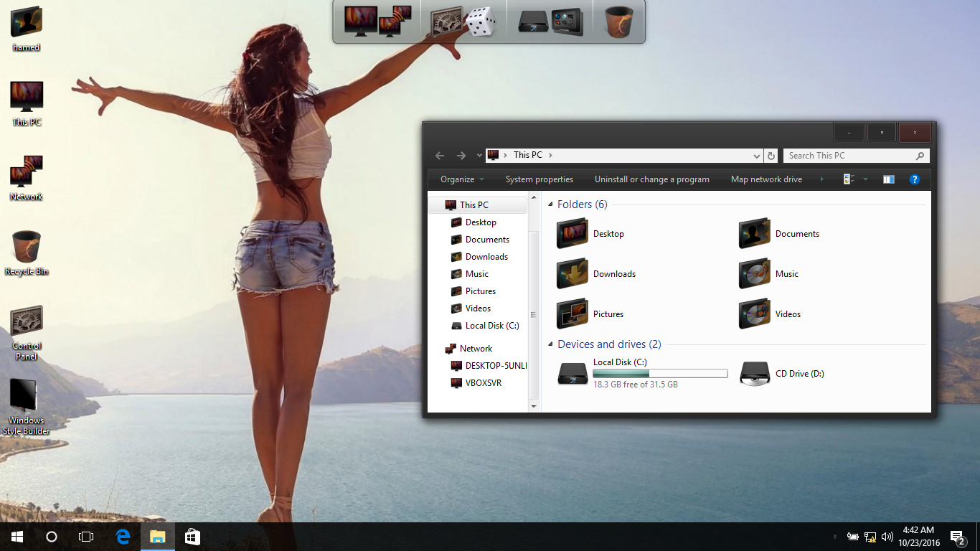This screenshot has height=551, width=980.
Task: Open the Downloads folder icon in Folders
Action: [x=573, y=274]
